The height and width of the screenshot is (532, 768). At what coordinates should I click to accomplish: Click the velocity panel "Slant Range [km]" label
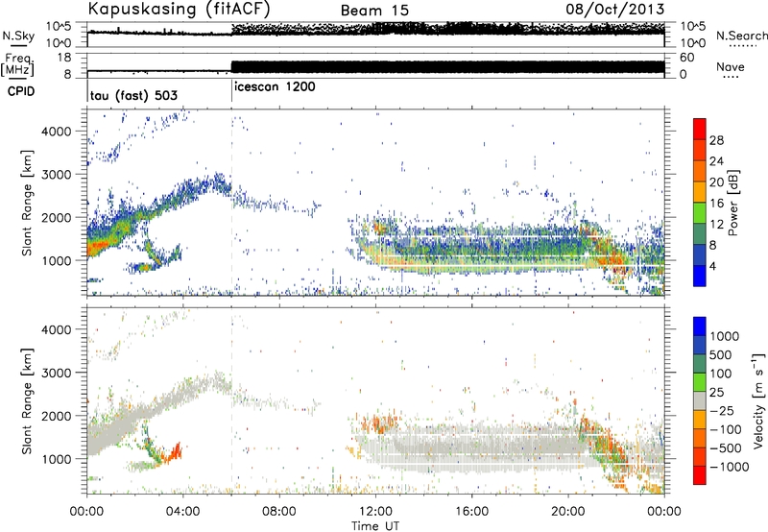(x=28, y=400)
